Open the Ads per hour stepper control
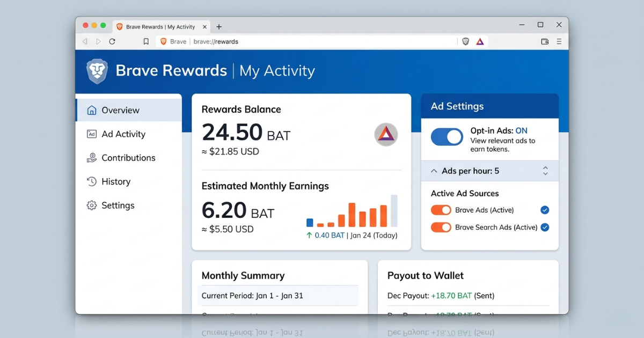This screenshot has height=338, width=644. tap(545, 171)
